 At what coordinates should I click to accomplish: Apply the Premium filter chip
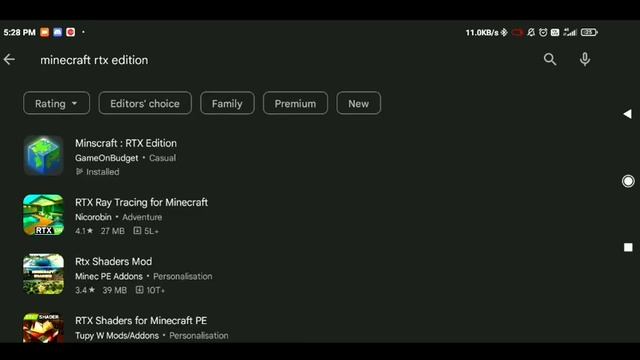pos(295,103)
